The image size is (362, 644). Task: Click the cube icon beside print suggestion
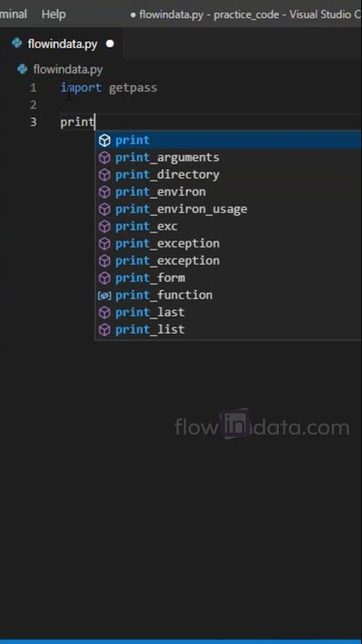(x=105, y=140)
